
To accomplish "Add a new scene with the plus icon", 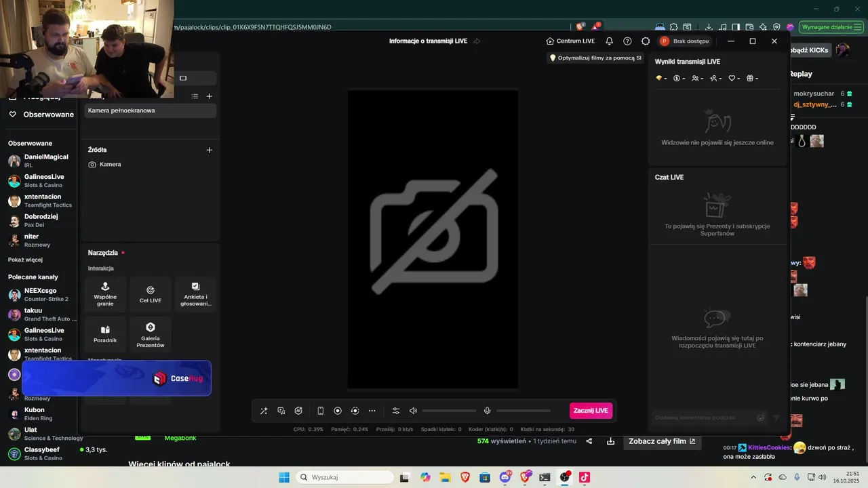I will tap(209, 96).
